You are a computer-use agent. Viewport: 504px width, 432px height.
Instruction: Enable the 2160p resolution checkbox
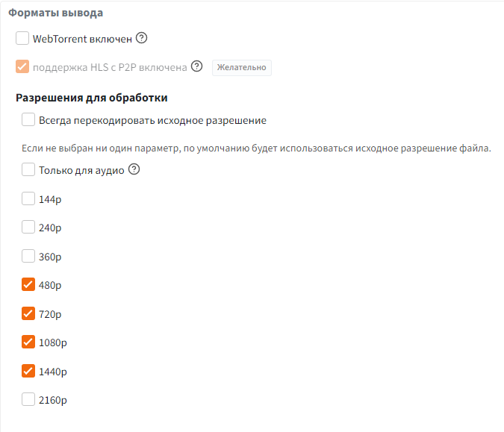28,399
